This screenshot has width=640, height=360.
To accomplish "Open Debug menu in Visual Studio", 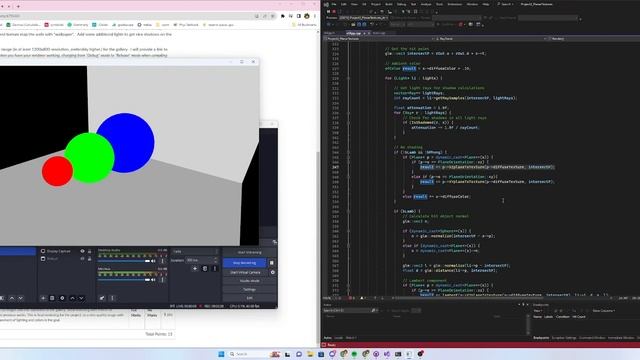I will click(401, 4).
